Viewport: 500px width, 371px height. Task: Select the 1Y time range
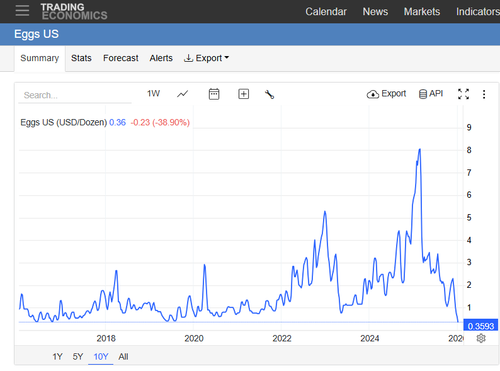pos(57,357)
